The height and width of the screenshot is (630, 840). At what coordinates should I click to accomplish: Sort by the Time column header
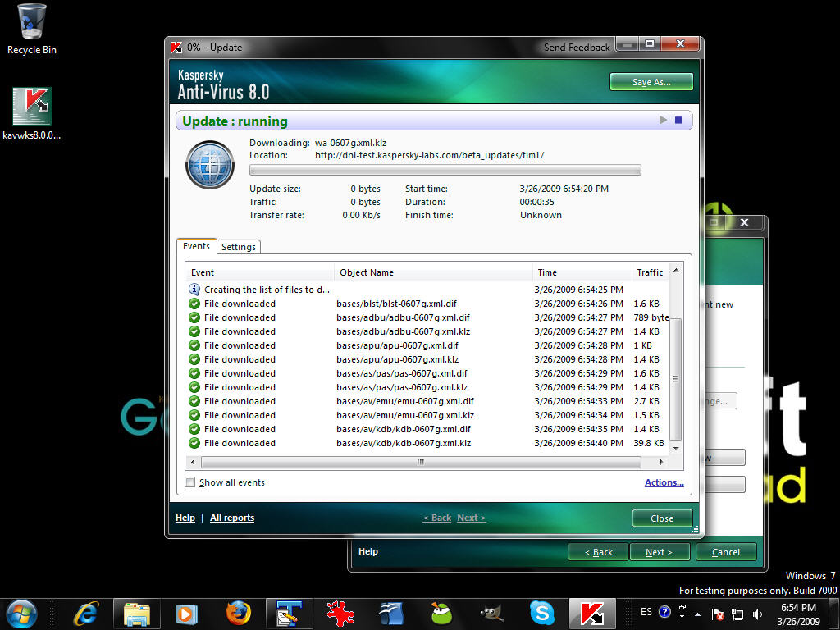pyautogui.click(x=582, y=272)
